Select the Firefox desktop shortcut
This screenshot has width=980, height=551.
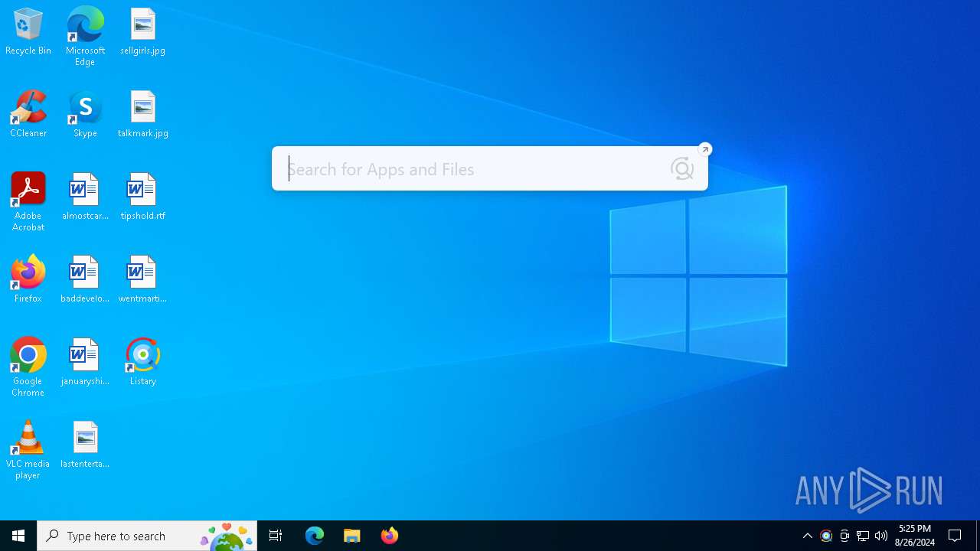pyautogui.click(x=28, y=280)
